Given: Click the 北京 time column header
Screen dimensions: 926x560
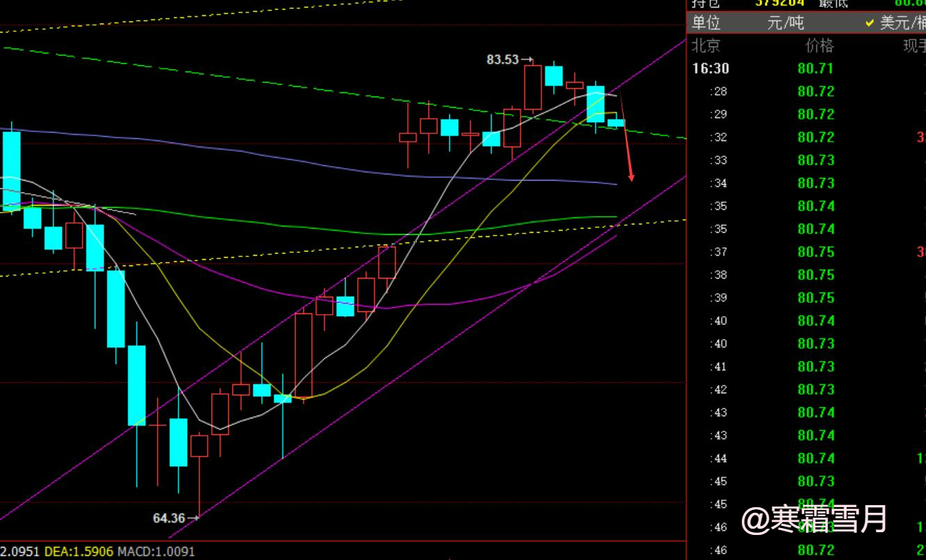Looking at the screenshot, I should tap(706, 46).
